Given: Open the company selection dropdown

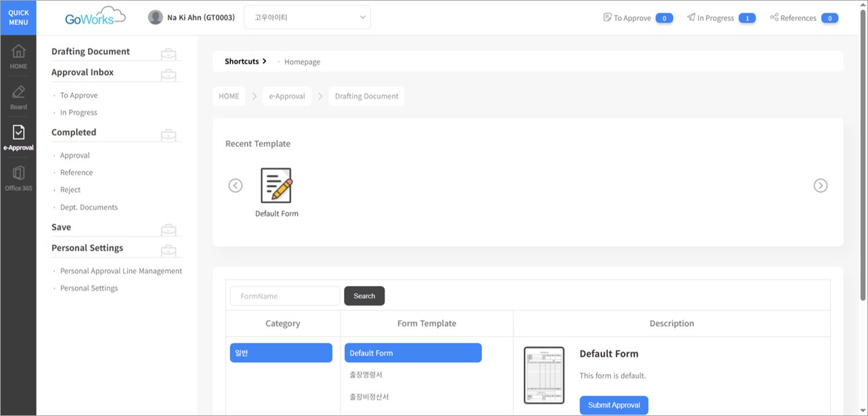Looking at the screenshot, I should (x=307, y=18).
